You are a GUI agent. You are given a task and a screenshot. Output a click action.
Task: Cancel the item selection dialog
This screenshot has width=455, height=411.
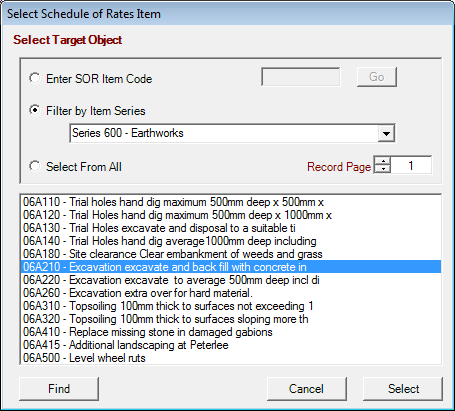306,389
